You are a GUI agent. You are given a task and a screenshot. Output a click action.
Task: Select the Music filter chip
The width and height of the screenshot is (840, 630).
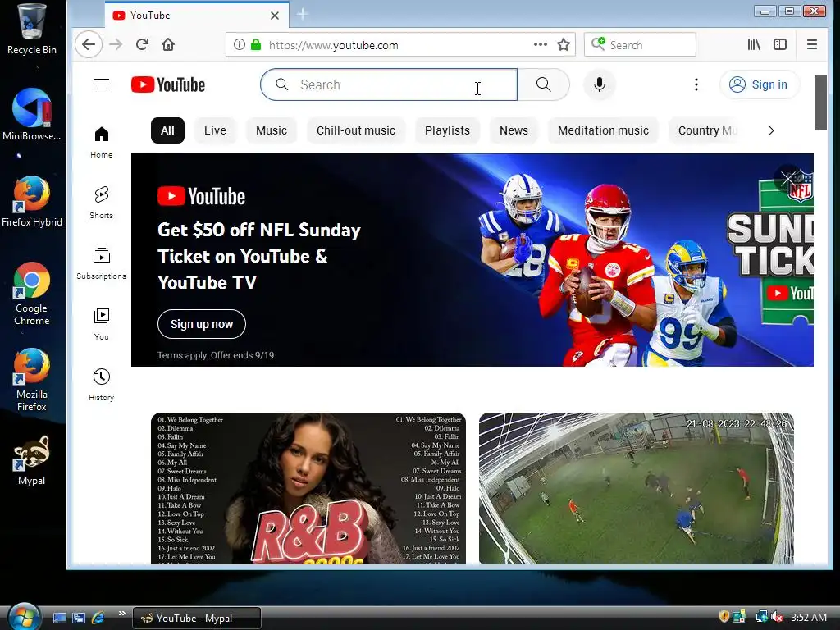click(272, 130)
